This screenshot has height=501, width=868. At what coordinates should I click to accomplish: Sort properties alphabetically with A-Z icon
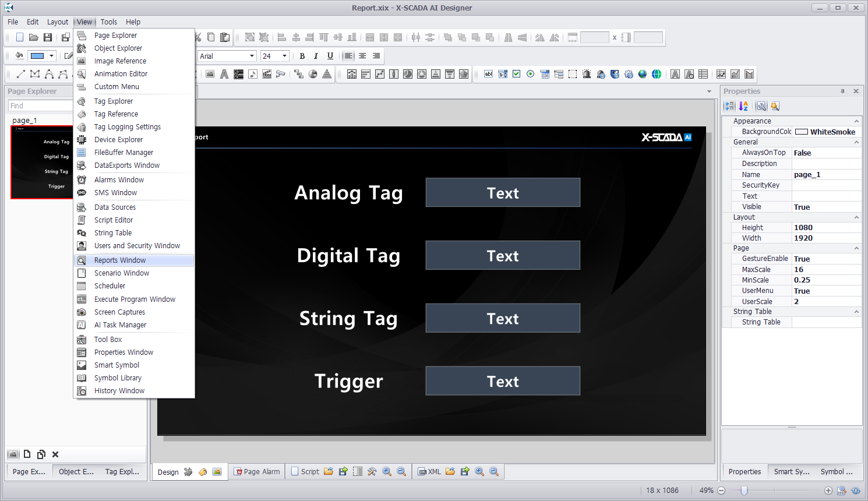coord(743,106)
